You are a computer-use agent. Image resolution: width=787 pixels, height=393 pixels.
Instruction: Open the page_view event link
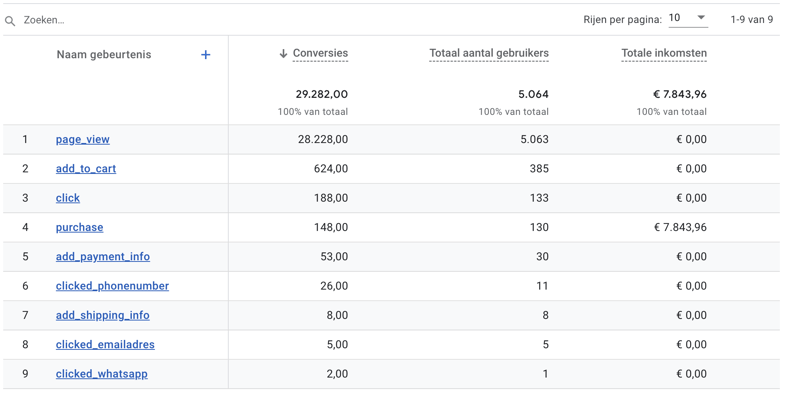[x=82, y=140]
